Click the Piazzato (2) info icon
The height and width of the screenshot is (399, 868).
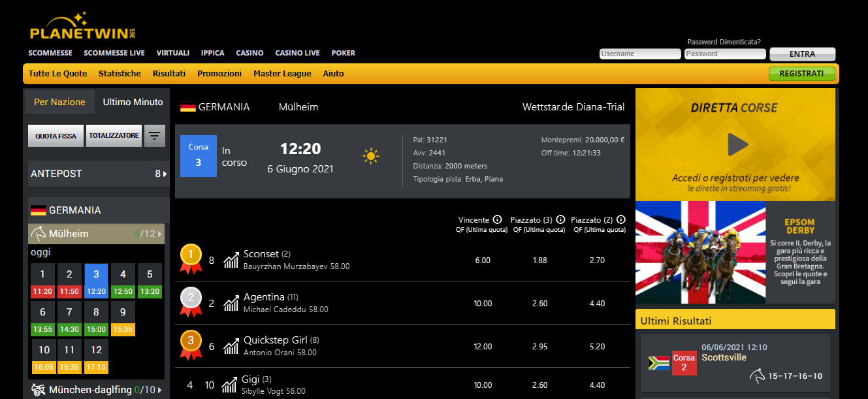[x=621, y=220]
